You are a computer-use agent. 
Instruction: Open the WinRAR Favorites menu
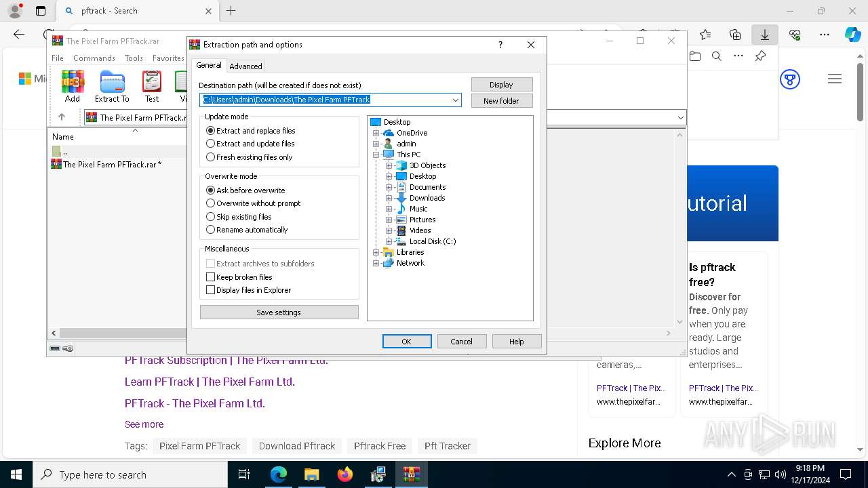tap(168, 58)
